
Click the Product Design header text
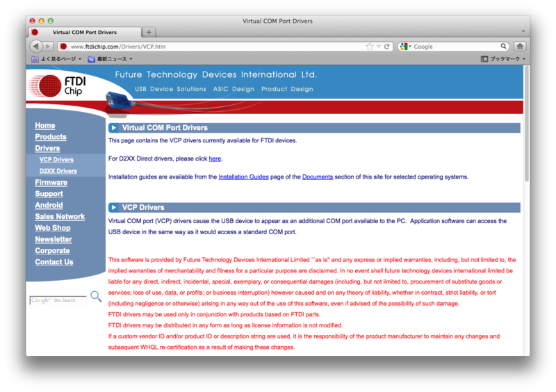(x=287, y=89)
